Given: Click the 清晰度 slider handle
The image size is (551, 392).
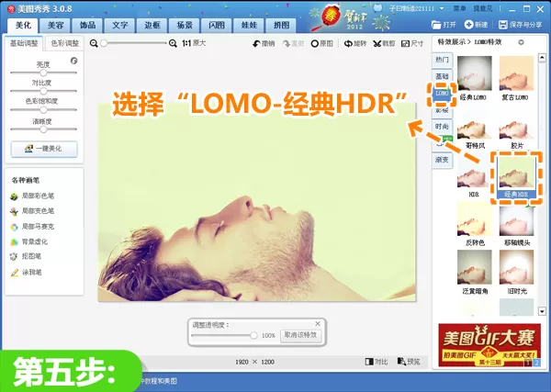Looking at the screenshot, I should pyautogui.click(x=43, y=129).
